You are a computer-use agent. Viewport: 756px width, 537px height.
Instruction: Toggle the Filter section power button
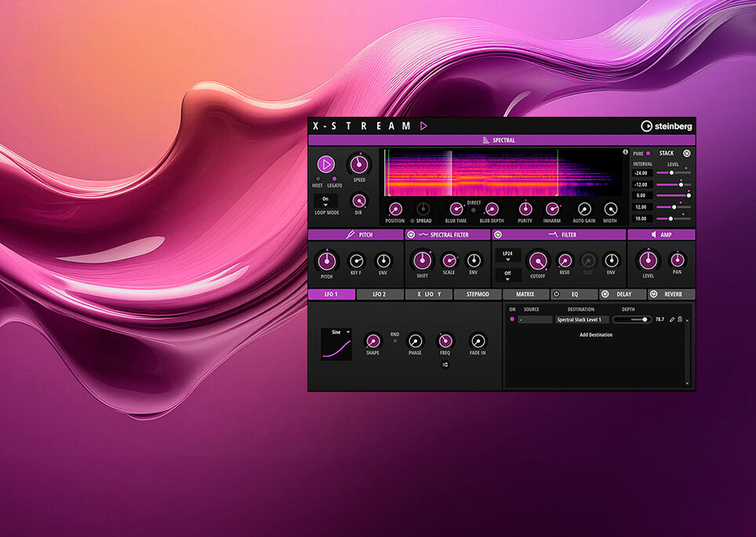[x=498, y=234]
